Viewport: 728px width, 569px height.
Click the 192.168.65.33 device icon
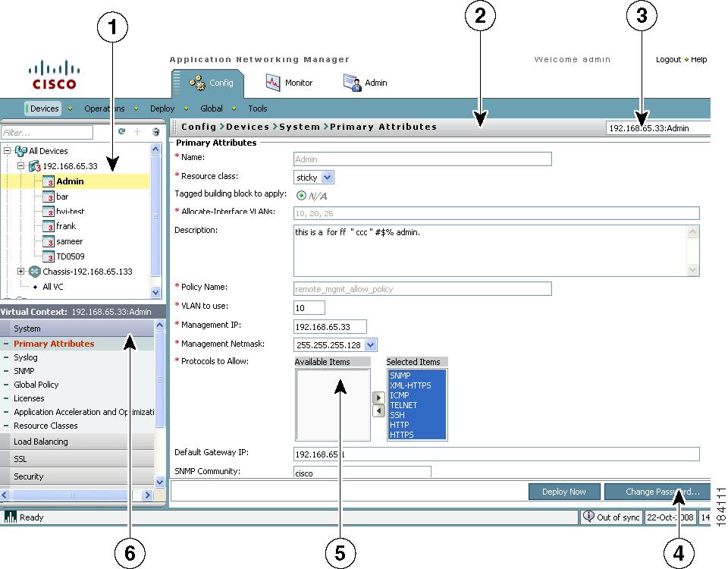click(x=35, y=166)
